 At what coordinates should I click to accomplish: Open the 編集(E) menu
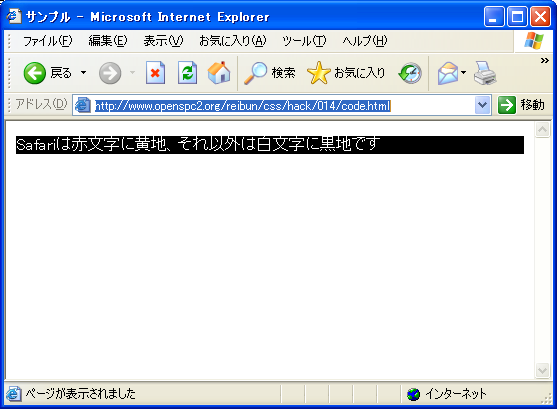[108, 41]
